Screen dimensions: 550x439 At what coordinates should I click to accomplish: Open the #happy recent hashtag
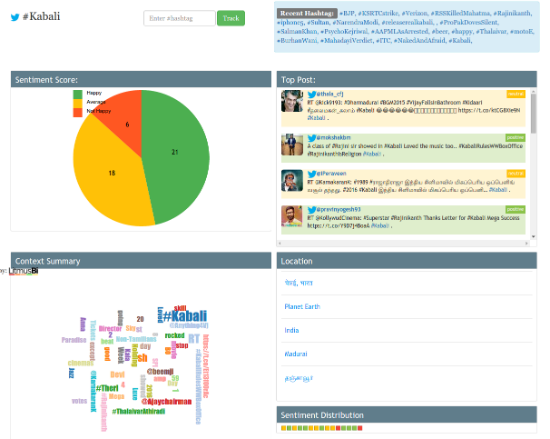coord(462,32)
